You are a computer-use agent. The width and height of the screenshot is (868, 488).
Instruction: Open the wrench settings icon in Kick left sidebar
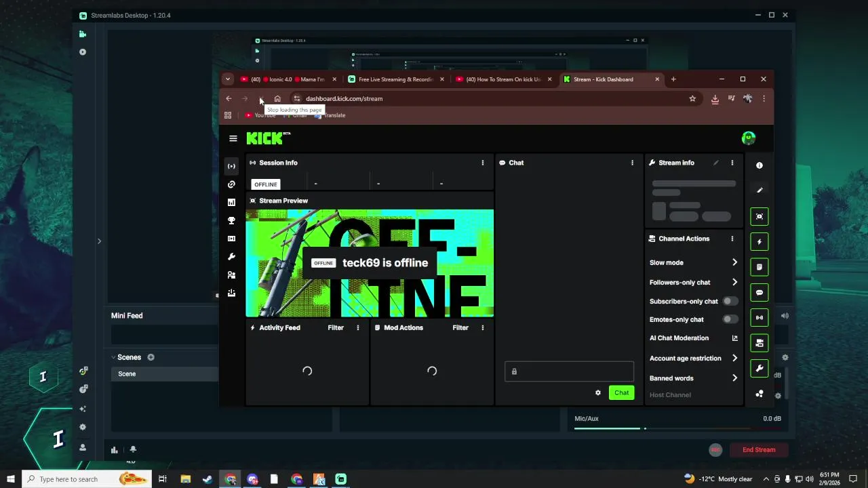pos(231,257)
